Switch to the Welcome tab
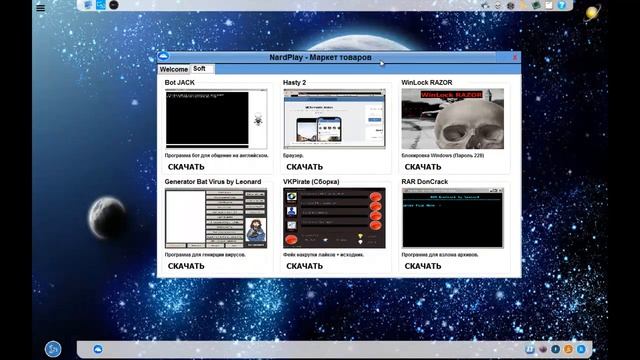 [174, 69]
